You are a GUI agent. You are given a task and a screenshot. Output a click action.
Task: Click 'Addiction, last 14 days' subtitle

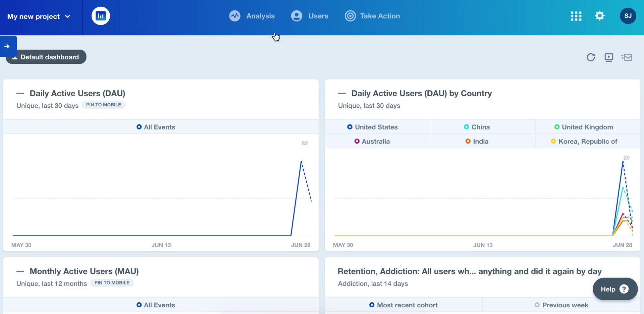(x=373, y=284)
